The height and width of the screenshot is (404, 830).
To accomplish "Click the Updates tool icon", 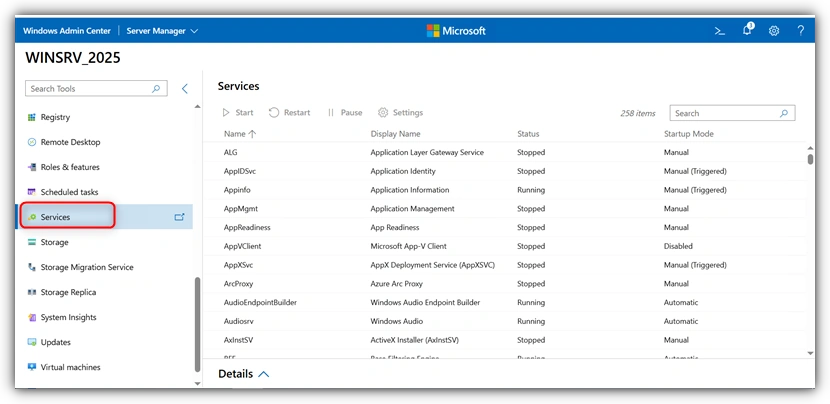I will [32, 342].
